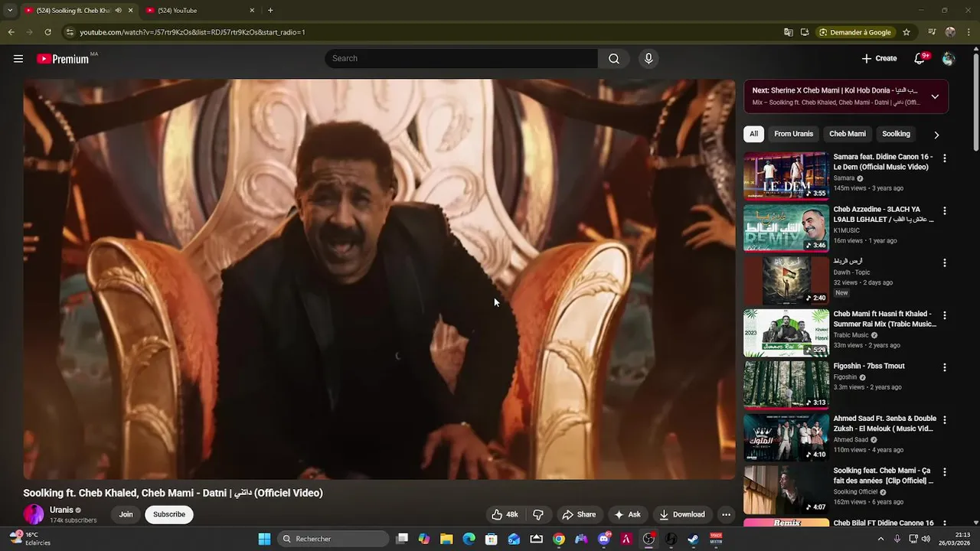Subscribe to the Uranis channel
980x551 pixels.
point(169,514)
